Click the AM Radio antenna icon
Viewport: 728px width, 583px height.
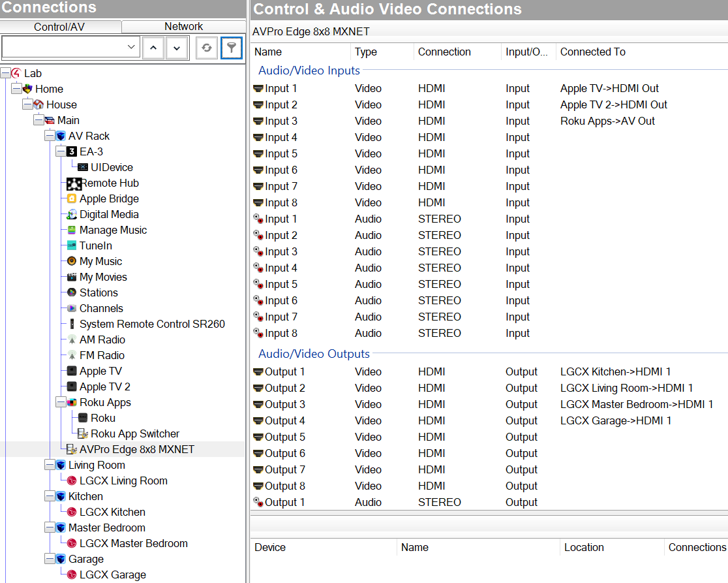[72, 339]
